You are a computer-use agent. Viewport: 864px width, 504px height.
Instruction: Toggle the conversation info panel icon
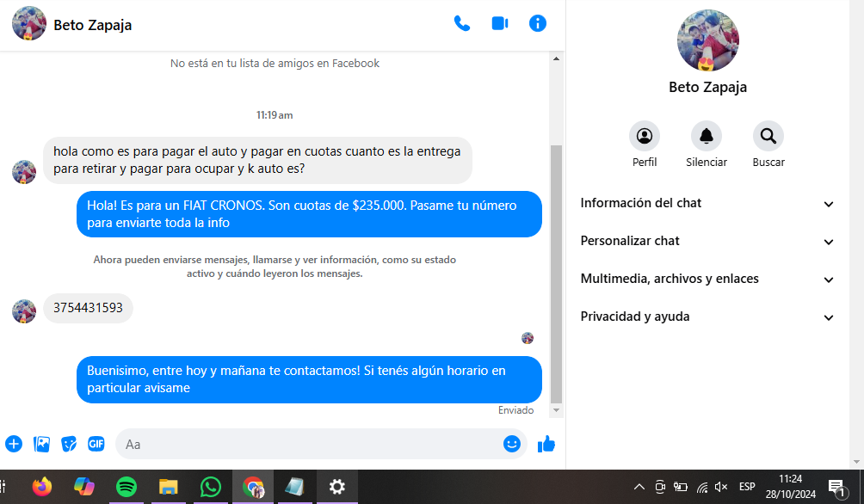point(538,24)
